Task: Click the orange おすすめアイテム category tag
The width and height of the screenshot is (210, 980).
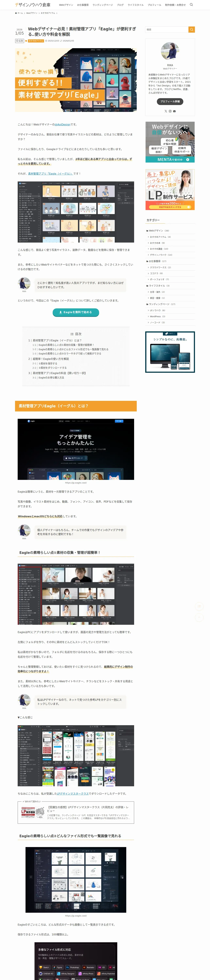Action: pyautogui.click(x=36, y=41)
